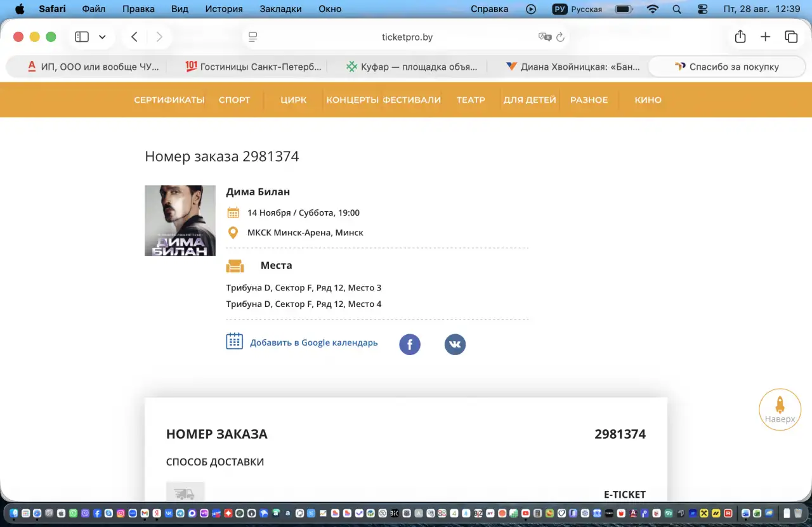Open the Справка menu
The image size is (812, 527).
click(x=489, y=9)
